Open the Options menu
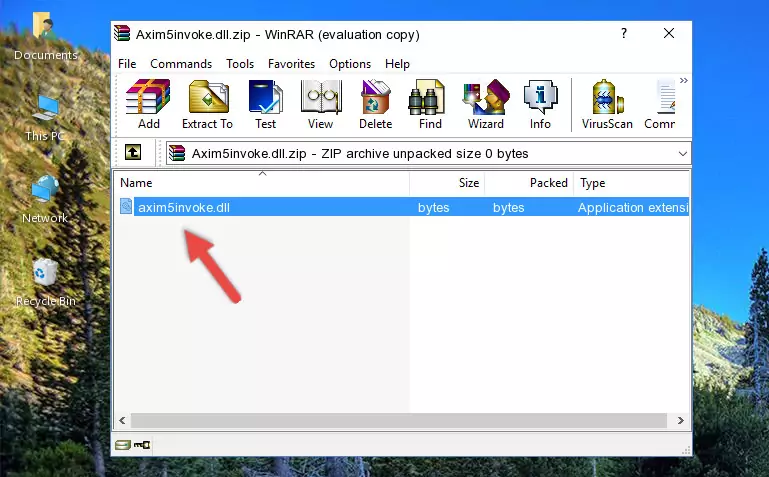769x477 pixels. coord(350,64)
